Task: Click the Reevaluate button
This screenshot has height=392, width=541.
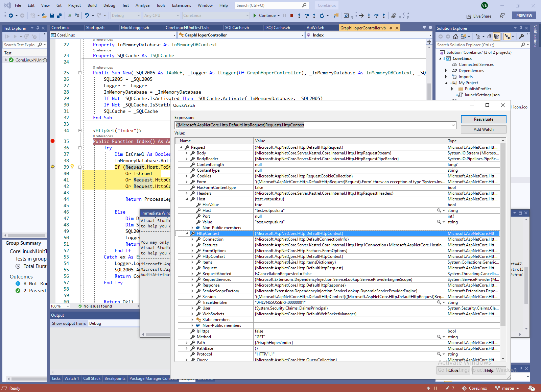Action: coord(483,119)
